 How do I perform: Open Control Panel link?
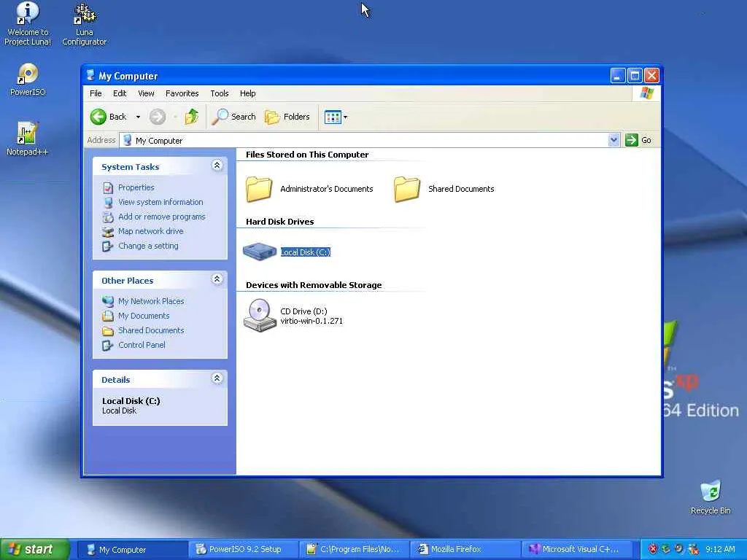(x=142, y=345)
